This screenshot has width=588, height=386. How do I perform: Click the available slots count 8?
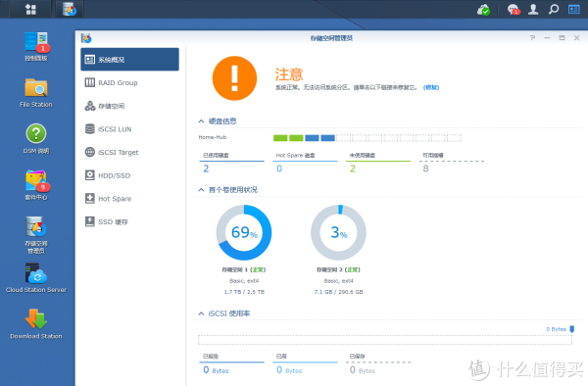(425, 169)
